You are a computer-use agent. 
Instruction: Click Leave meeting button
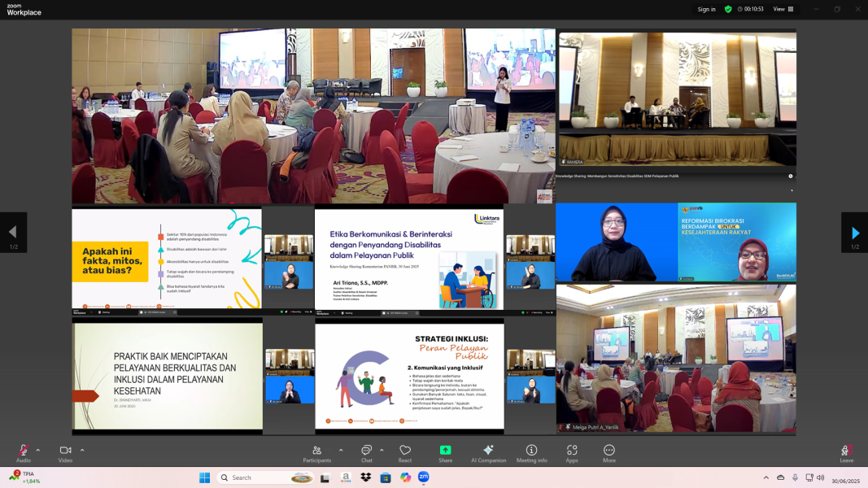pyautogui.click(x=846, y=451)
